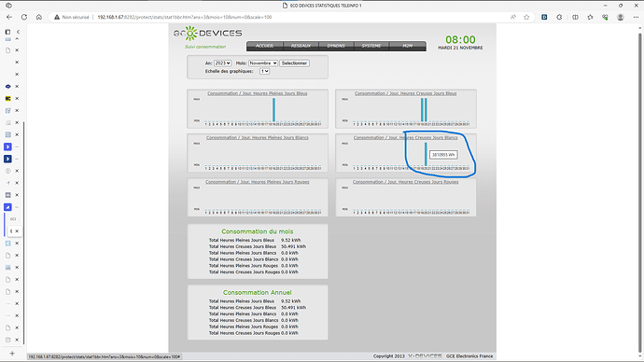This screenshot has height=362, width=644.
Task: Open the favorites list icon
Action: click(x=590, y=17)
